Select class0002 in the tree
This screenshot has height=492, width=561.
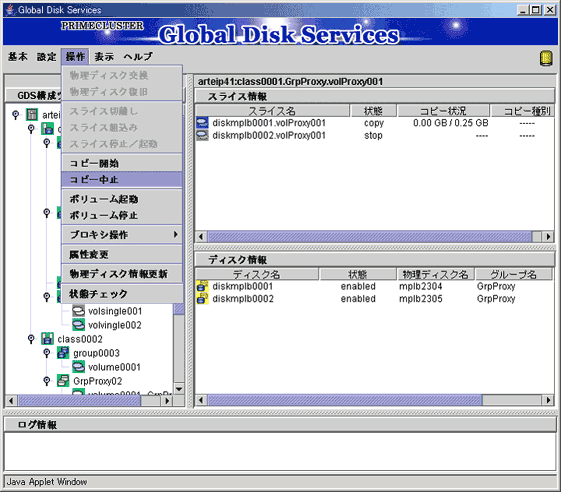click(x=80, y=339)
